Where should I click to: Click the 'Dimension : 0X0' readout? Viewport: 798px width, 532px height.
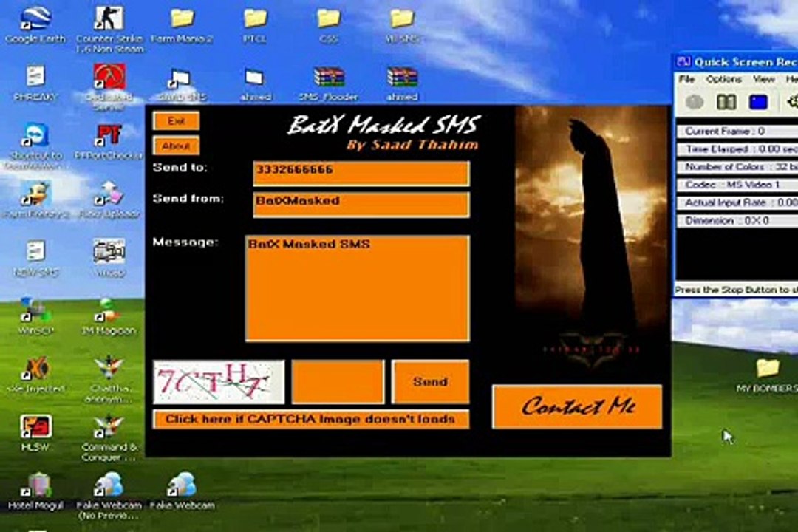tap(737, 221)
